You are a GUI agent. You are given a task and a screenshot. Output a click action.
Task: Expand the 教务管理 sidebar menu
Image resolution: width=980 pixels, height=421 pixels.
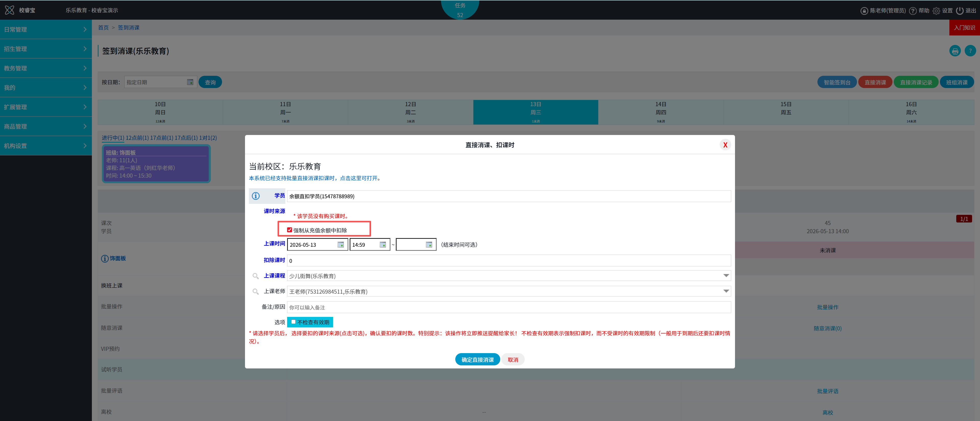pos(46,68)
